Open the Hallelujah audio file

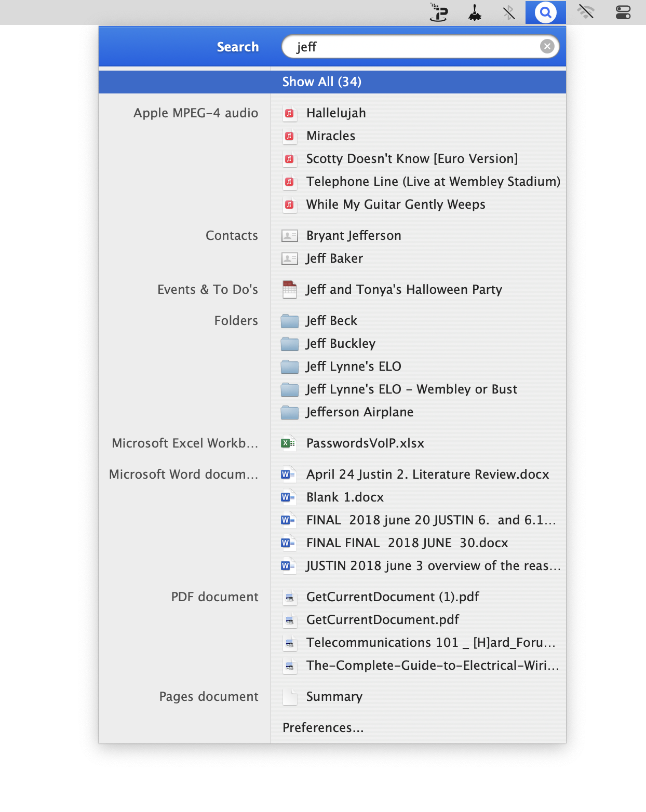[x=336, y=113]
